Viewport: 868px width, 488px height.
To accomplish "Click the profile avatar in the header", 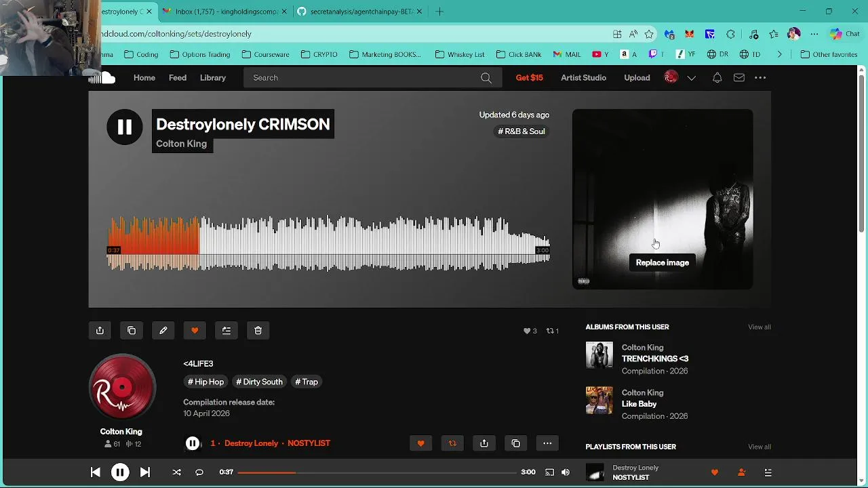I will [671, 77].
